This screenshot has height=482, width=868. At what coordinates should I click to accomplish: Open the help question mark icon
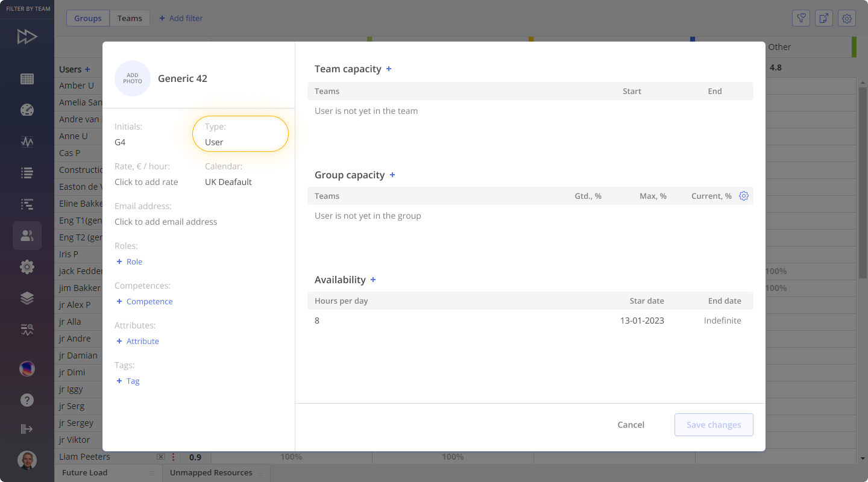point(27,400)
